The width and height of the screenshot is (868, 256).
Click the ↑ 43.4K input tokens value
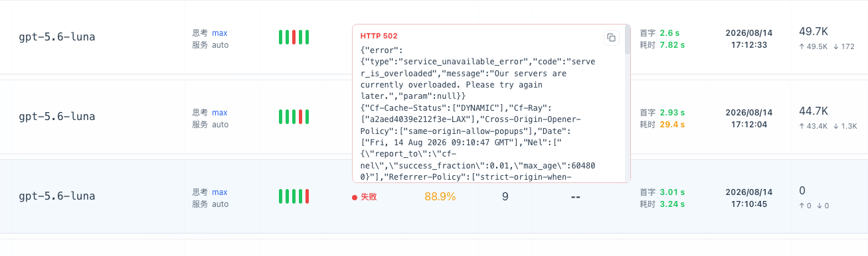pos(813,126)
